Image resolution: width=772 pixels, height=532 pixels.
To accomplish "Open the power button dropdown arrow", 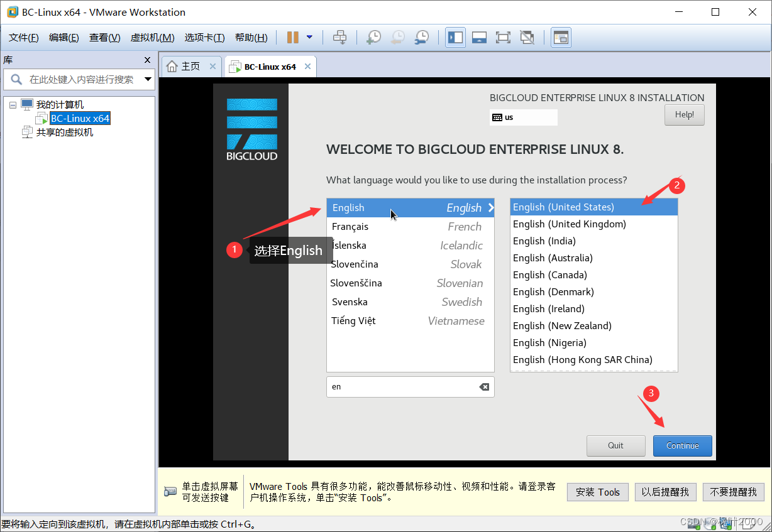I will (307, 37).
